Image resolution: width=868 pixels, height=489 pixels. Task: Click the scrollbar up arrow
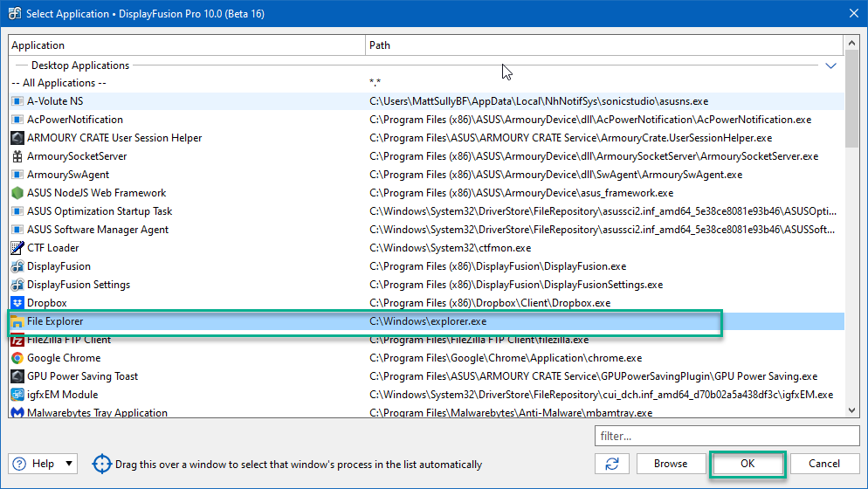click(x=851, y=43)
